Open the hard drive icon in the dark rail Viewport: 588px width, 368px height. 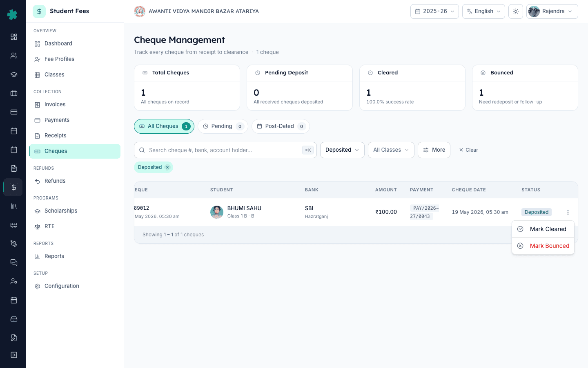[14, 319]
